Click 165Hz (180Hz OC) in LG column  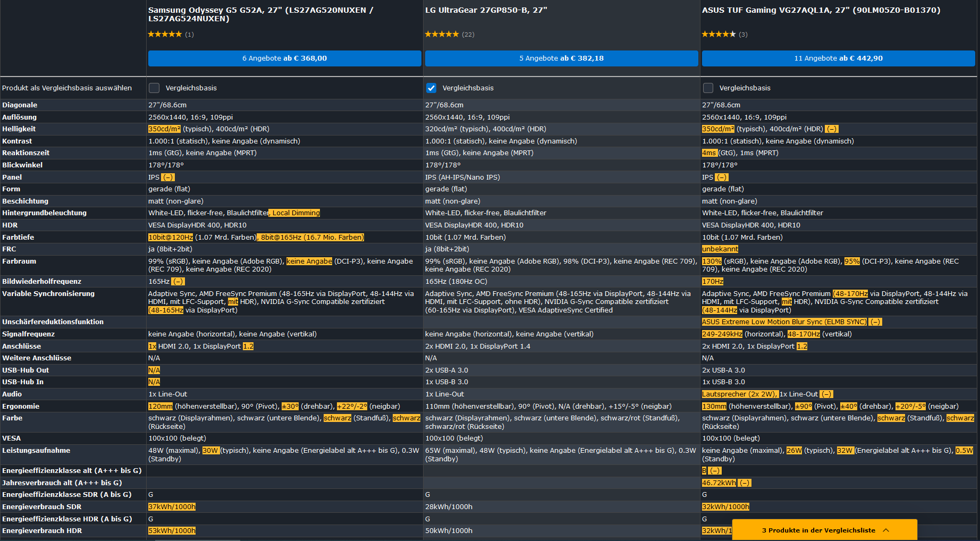(x=456, y=282)
